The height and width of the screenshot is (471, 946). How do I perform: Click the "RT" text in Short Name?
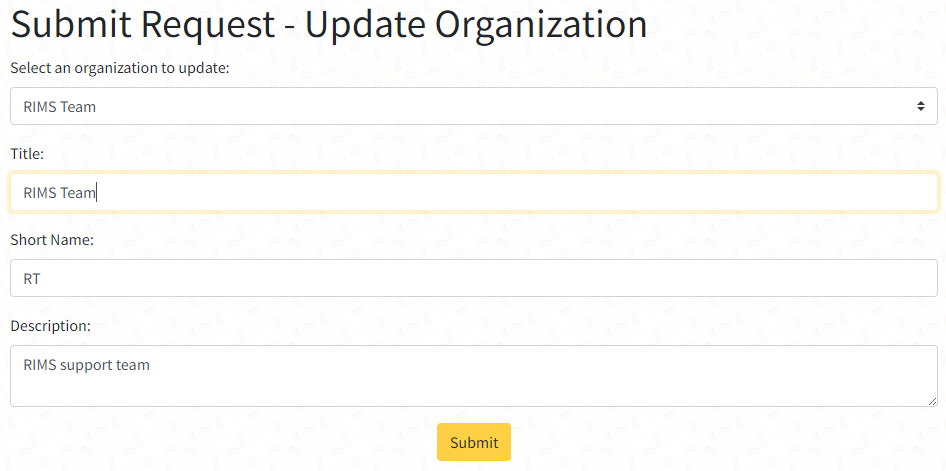click(32, 279)
